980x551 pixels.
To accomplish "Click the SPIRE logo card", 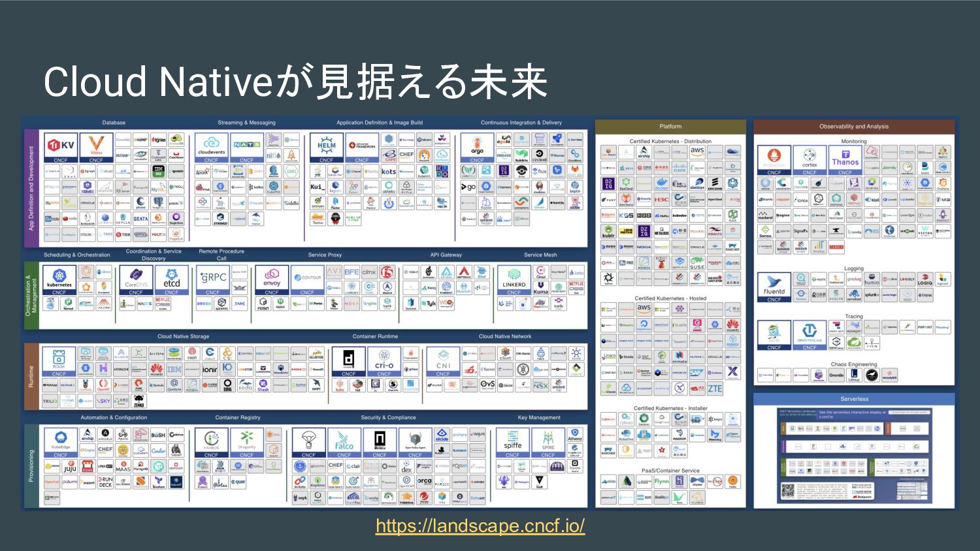I will pyautogui.click(x=548, y=443).
